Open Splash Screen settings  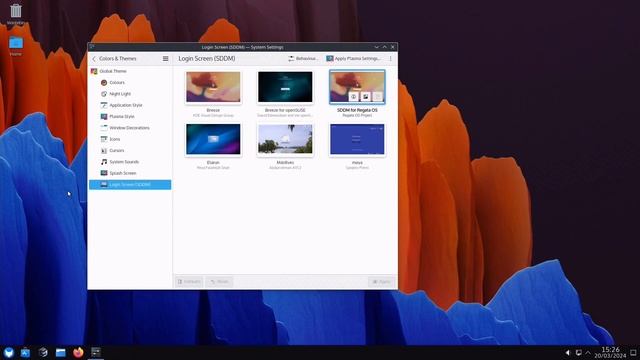(130, 173)
